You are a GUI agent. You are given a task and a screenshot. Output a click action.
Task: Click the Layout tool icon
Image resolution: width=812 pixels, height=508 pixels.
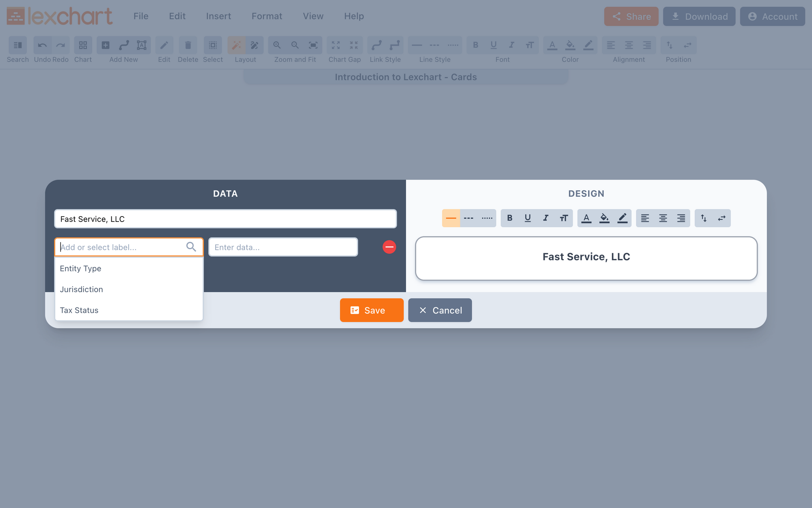click(236, 45)
